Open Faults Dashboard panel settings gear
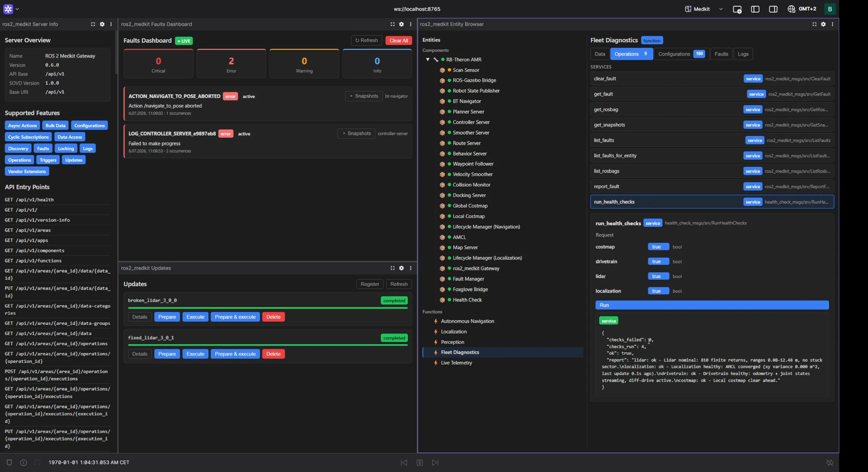Image resolution: width=868 pixels, height=472 pixels. click(401, 24)
